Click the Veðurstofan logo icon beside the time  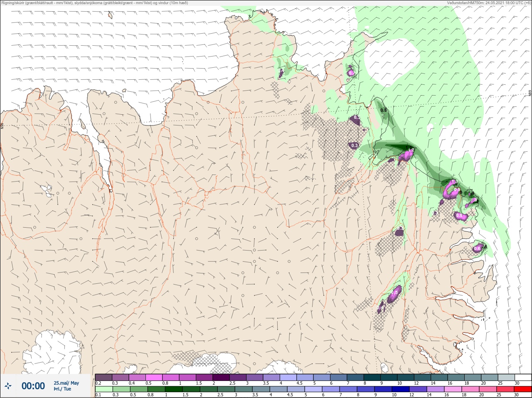pyautogui.click(x=8, y=386)
